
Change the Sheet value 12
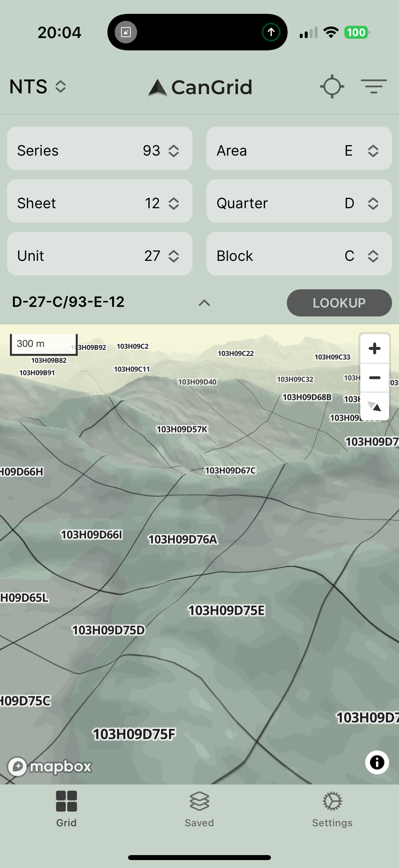tap(100, 201)
